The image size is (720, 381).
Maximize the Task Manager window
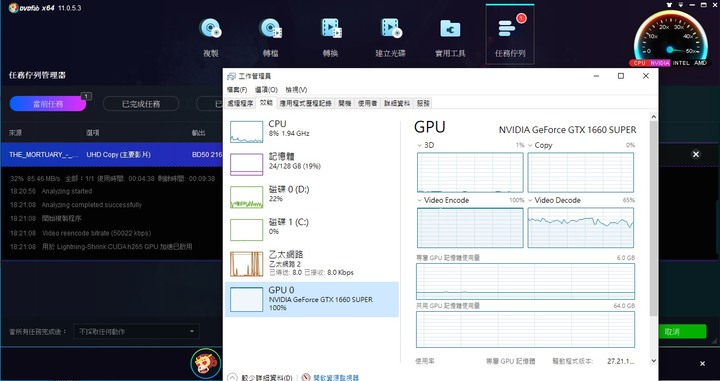point(621,76)
